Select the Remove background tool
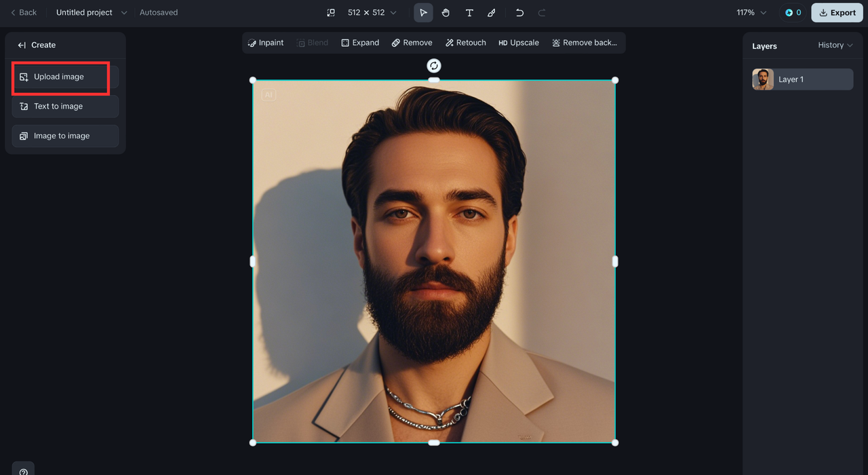This screenshot has width=868, height=475. 585,42
